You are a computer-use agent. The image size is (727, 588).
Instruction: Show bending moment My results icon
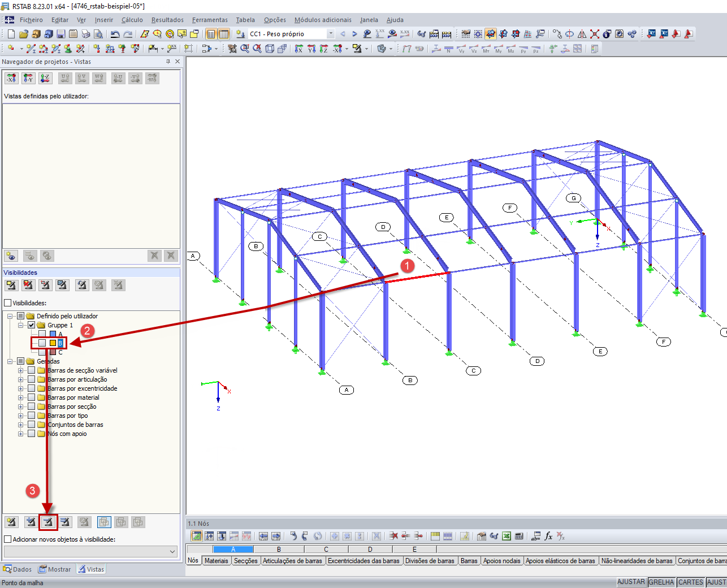coord(499,49)
